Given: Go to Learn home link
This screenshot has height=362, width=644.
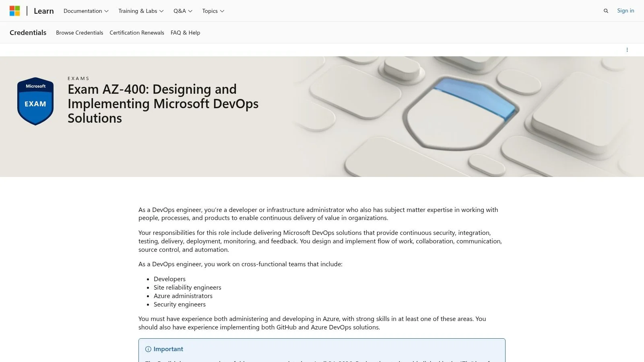Looking at the screenshot, I should click(44, 11).
